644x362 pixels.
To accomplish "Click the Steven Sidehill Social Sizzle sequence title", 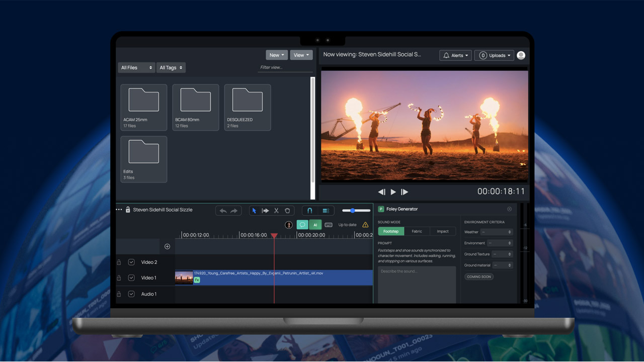I will tap(163, 210).
